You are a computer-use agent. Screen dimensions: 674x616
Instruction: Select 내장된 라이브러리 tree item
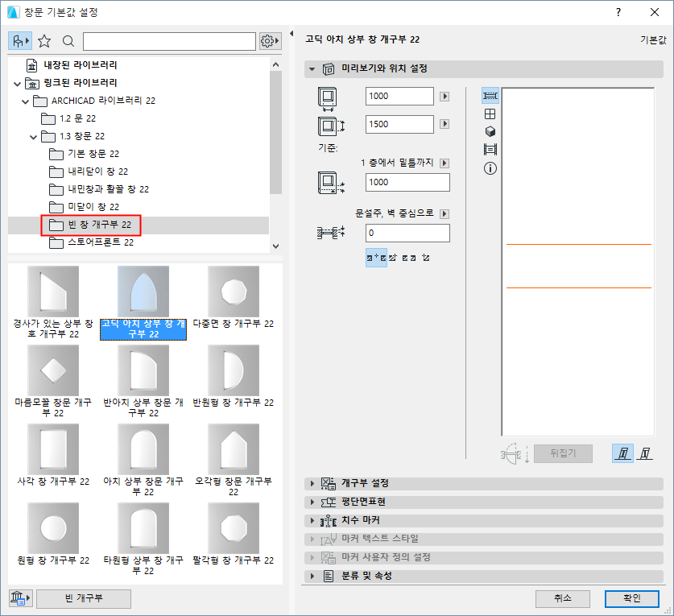(x=80, y=65)
